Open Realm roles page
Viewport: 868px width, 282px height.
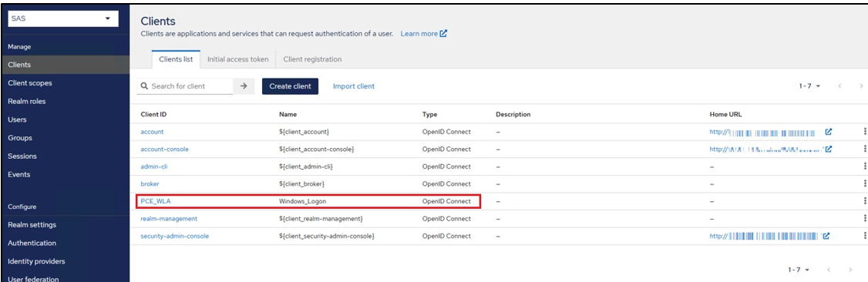[26, 101]
